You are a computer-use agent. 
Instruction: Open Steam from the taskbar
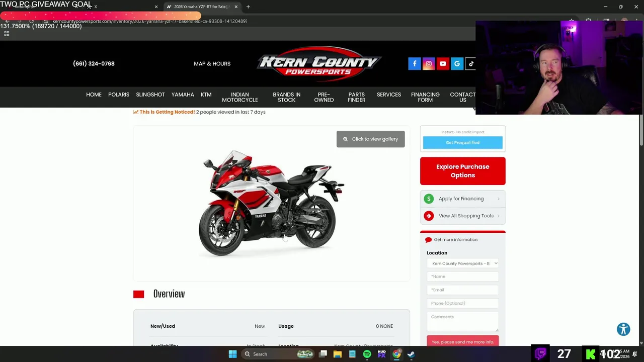(x=411, y=354)
